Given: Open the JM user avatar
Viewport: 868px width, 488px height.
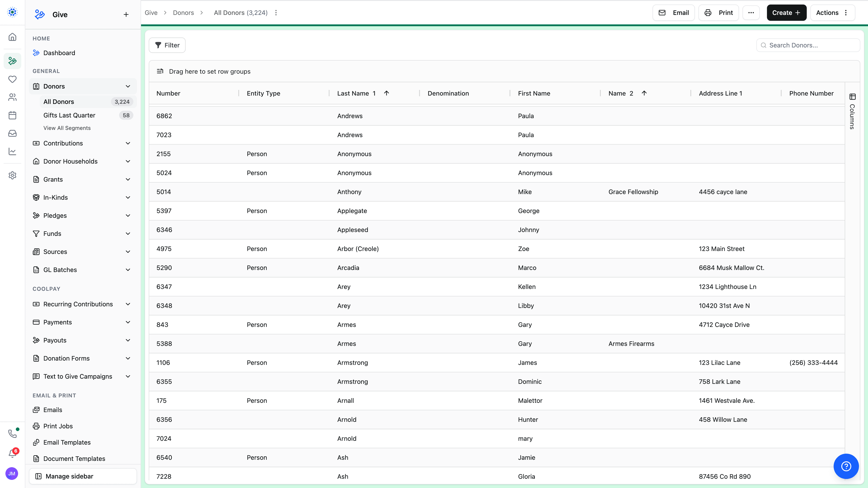Looking at the screenshot, I should pos(12,474).
